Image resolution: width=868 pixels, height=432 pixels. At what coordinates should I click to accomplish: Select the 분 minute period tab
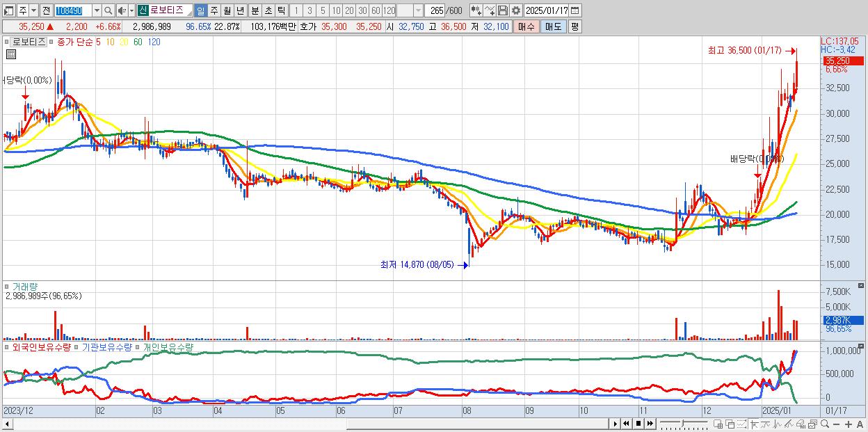point(255,10)
